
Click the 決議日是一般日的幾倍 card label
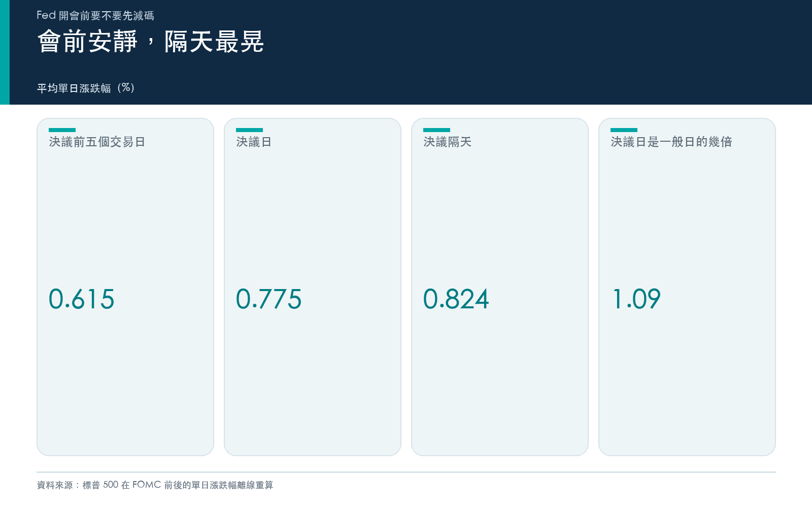(671, 142)
